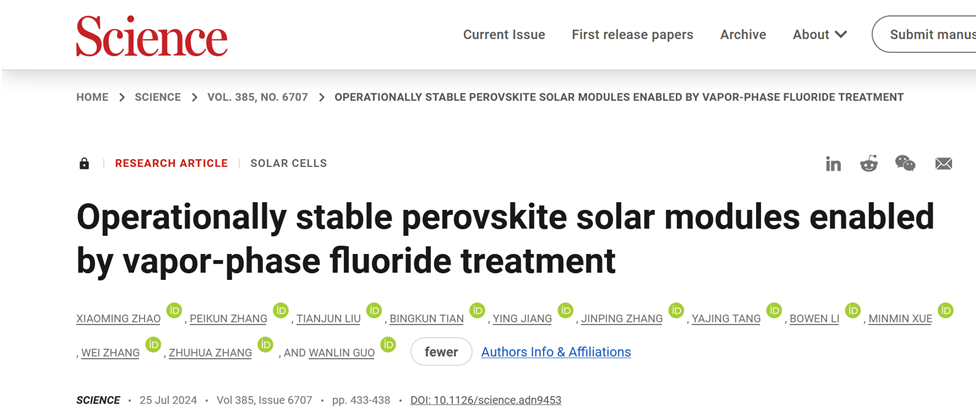Open Current Issue menu item

point(504,35)
